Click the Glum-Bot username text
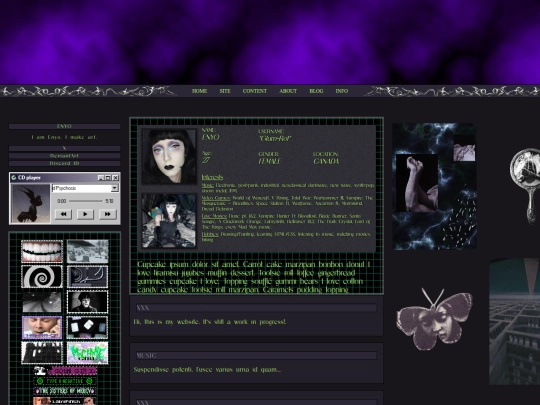 [x=275, y=138]
